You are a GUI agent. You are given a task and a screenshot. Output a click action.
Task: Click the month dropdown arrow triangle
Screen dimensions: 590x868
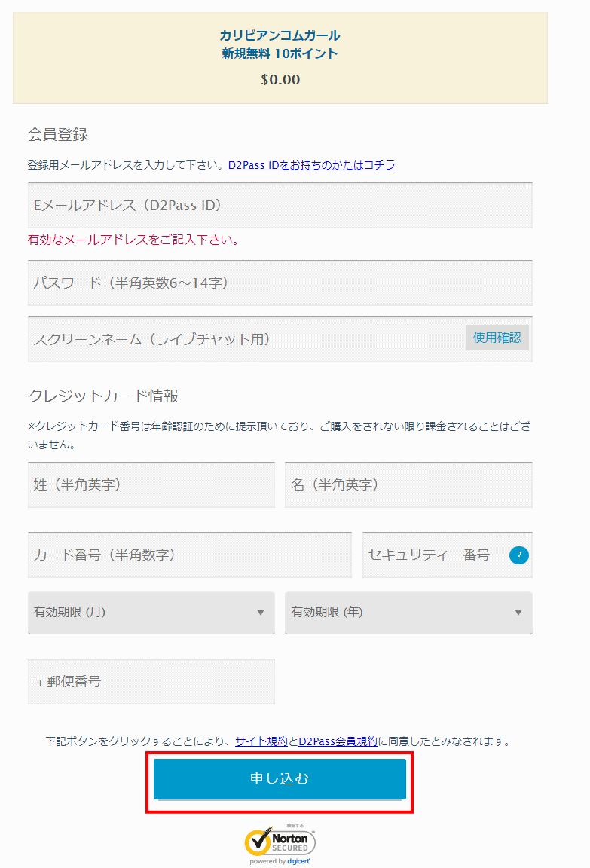click(261, 613)
